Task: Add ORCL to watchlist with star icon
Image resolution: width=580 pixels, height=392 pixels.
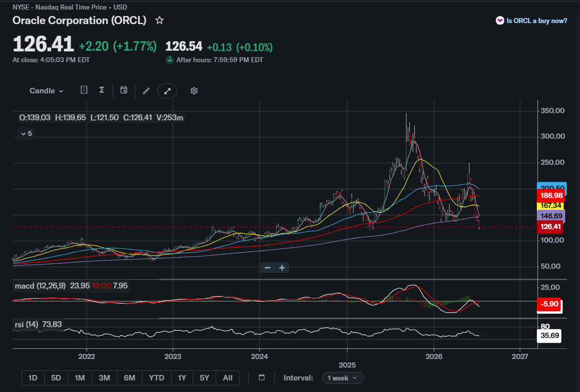Action: (x=160, y=21)
